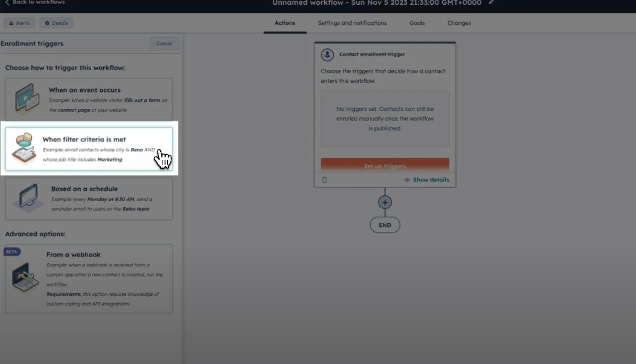Click Choose how to trigger this workflow text
The width and height of the screenshot is (636, 364).
65,68
